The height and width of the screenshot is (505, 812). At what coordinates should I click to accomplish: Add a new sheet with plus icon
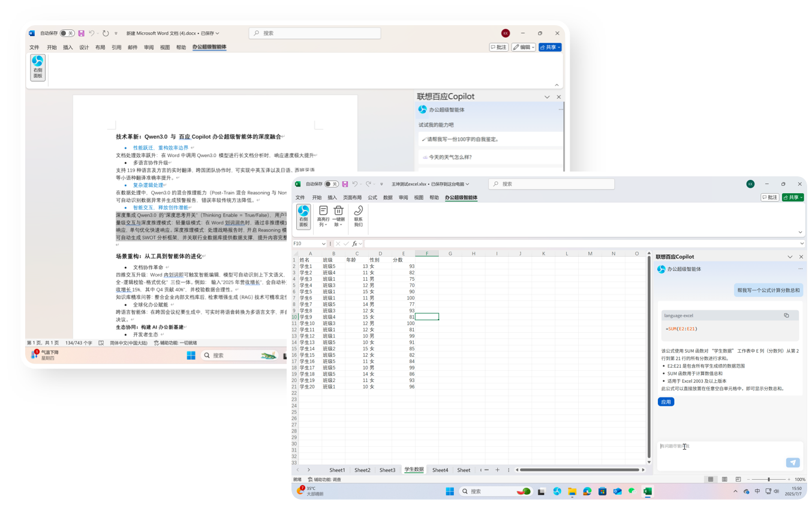click(x=497, y=470)
